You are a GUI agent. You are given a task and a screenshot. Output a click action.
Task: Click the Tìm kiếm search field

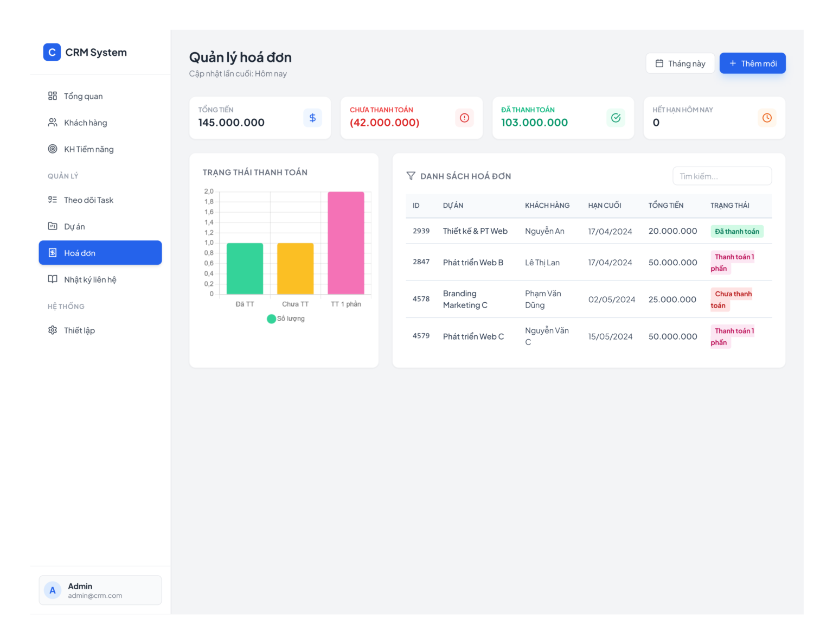pos(722,176)
